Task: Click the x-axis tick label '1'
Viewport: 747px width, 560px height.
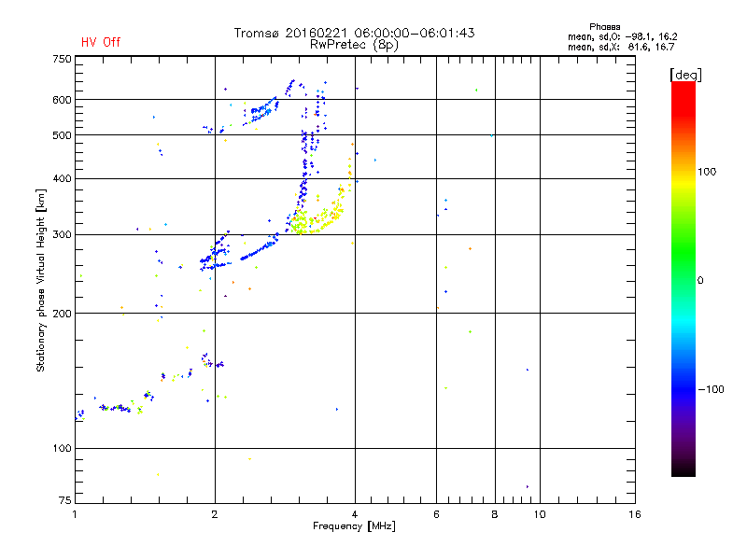Action: (x=75, y=514)
